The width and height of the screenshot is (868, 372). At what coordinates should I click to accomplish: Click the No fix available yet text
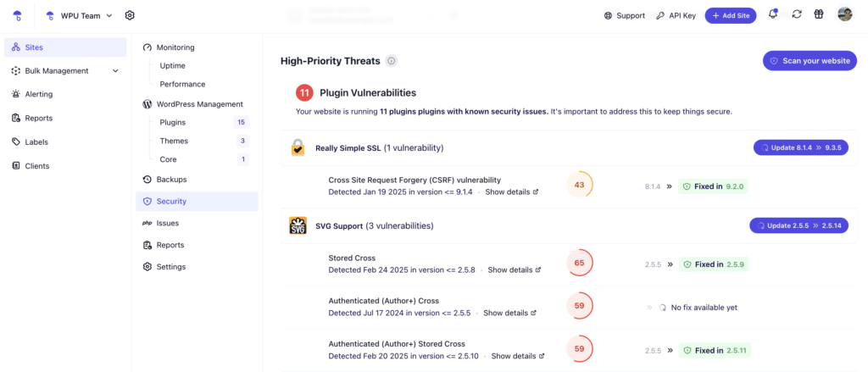[704, 308]
